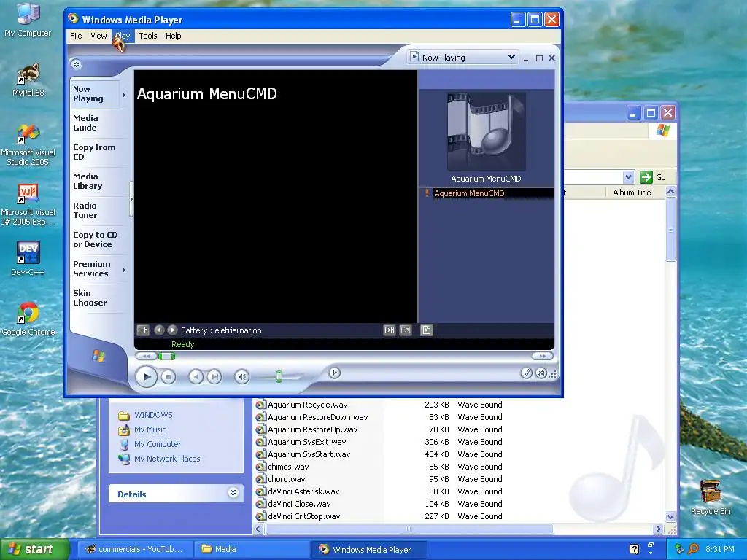Expand Premium Services side arrow
Image resolution: width=747 pixels, height=560 pixels.
pos(124,270)
